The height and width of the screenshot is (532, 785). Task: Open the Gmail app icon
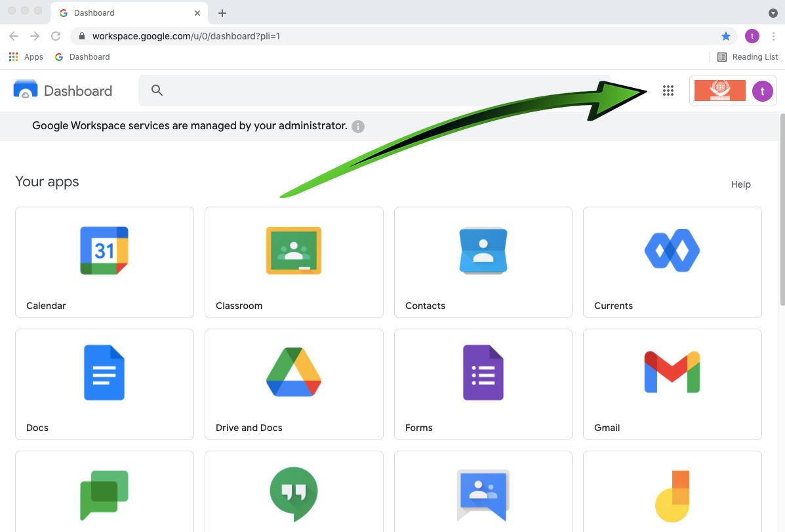pos(672,372)
